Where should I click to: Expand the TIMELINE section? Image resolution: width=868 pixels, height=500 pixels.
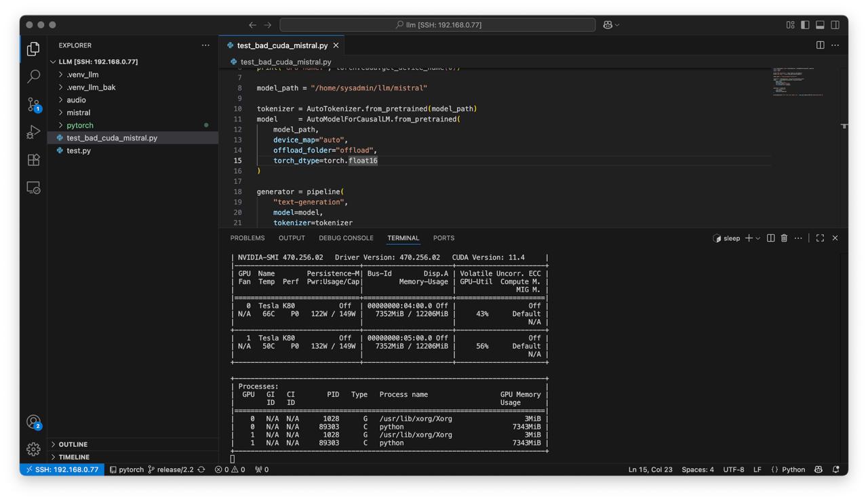(133, 457)
